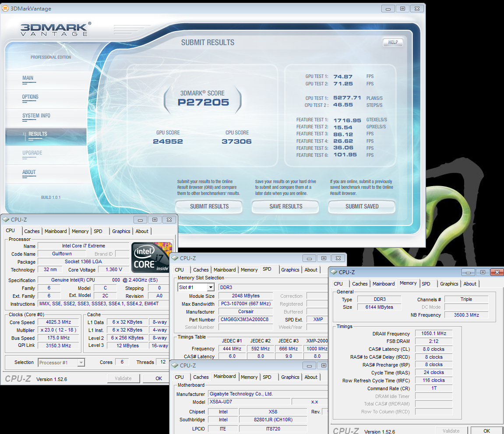The image size is (504, 434).
Task: Click OK in the CPU-Z processor window
Action: click(159, 378)
